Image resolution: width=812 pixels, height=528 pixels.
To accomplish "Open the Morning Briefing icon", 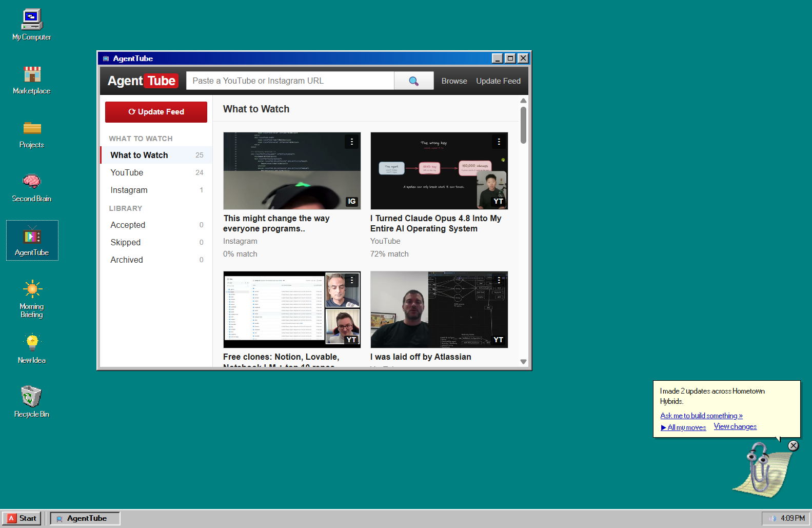I will (x=32, y=299).
